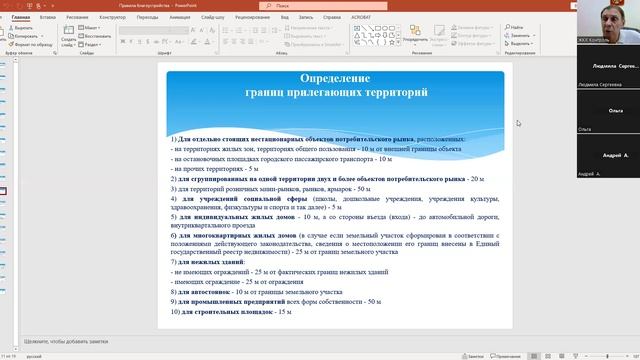The height and width of the screenshot is (360, 640).
Task: Open the Раздел section dropdown
Action: pyautogui.click(x=90, y=44)
